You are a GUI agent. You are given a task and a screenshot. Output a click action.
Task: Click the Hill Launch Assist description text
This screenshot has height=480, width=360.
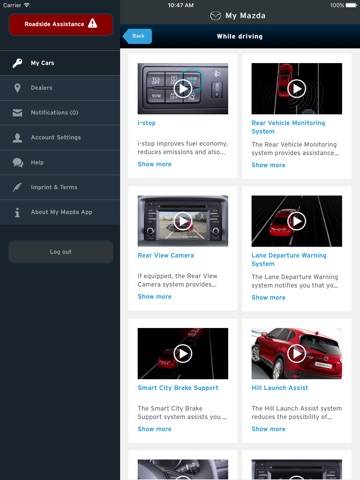(297, 412)
